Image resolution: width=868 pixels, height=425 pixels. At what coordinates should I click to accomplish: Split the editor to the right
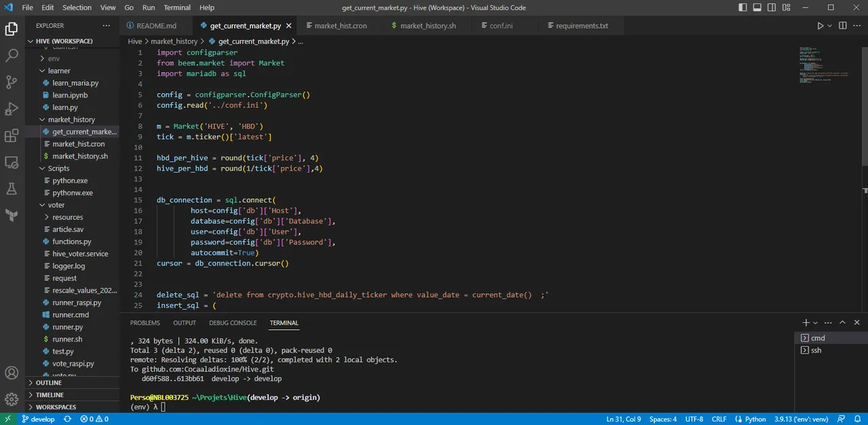point(843,26)
